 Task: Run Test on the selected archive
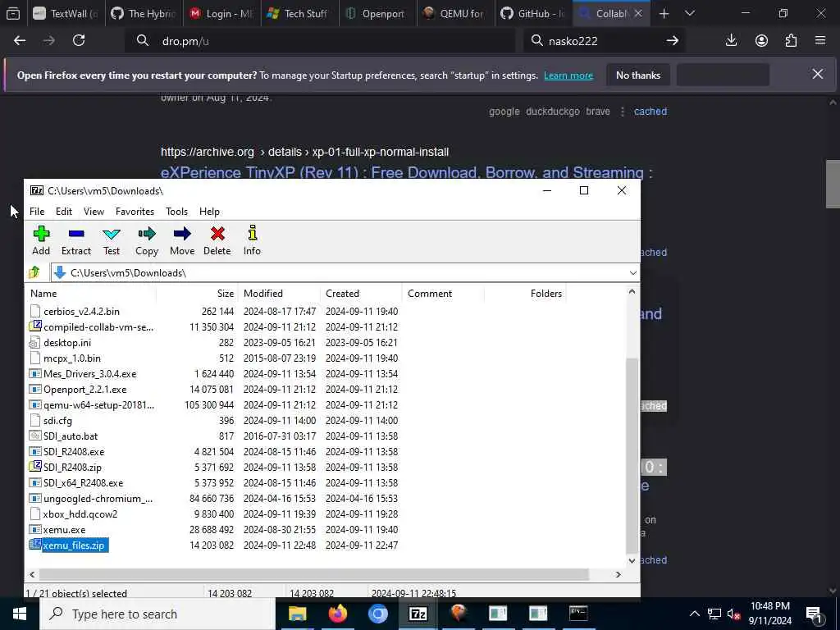pos(112,240)
